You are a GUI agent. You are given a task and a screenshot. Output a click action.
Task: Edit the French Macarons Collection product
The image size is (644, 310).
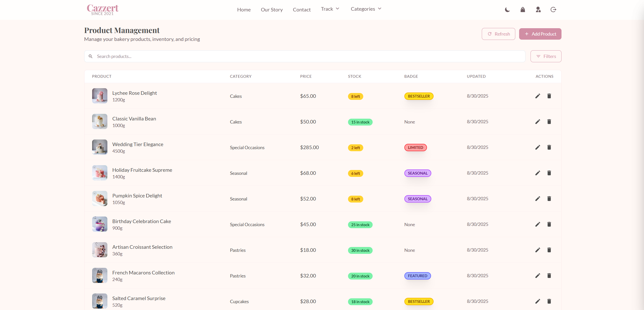click(x=538, y=276)
